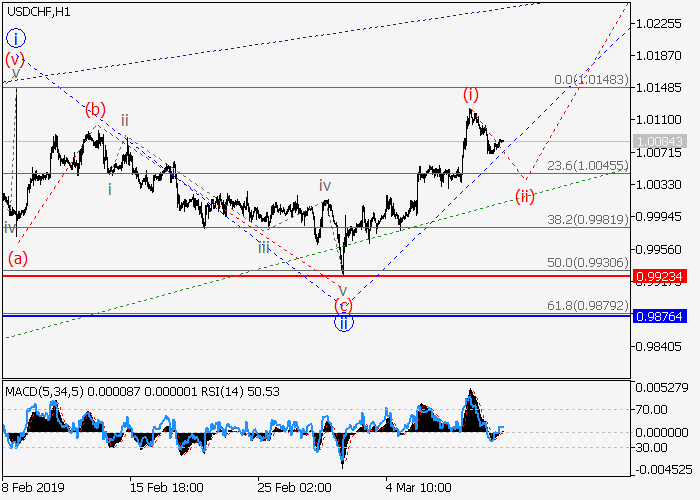The height and width of the screenshot is (500, 700).
Task: Select the blue circled wave ii label
Action: [343, 322]
